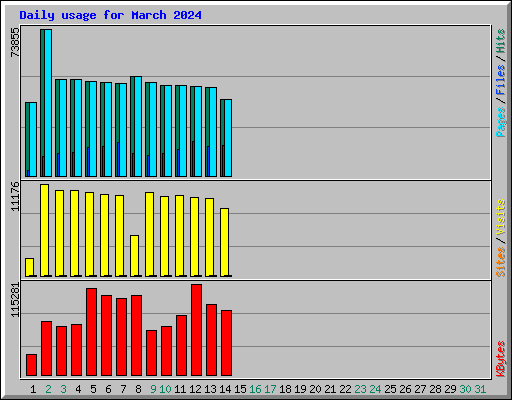Click the green day label 17

(270, 389)
